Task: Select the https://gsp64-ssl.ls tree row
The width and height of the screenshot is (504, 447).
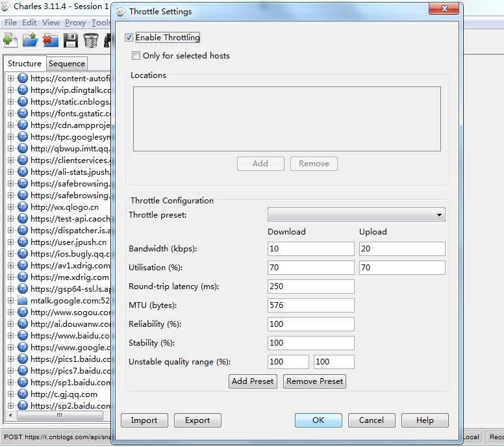Action: click(x=70, y=288)
